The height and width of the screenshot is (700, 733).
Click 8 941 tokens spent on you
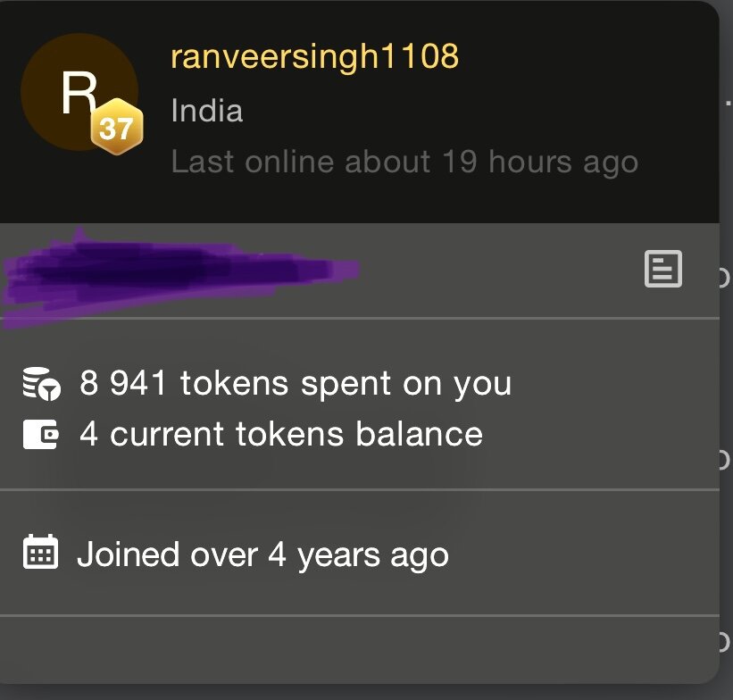296,384
